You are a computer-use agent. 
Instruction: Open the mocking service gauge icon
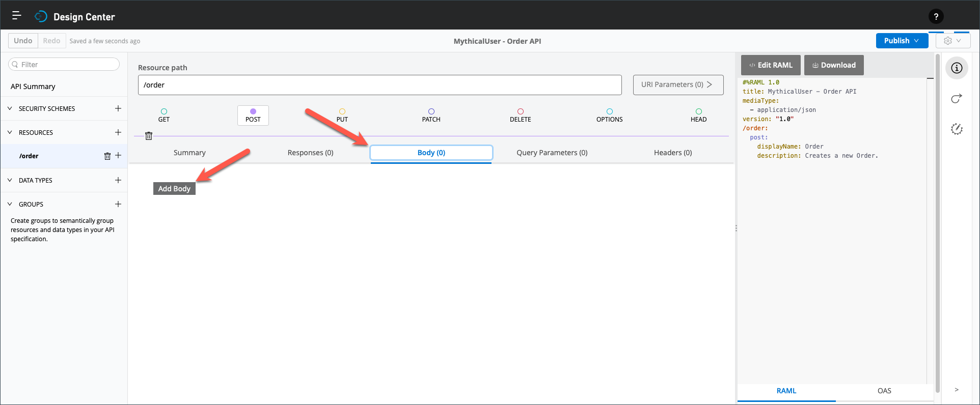click(x=957, y=129)
